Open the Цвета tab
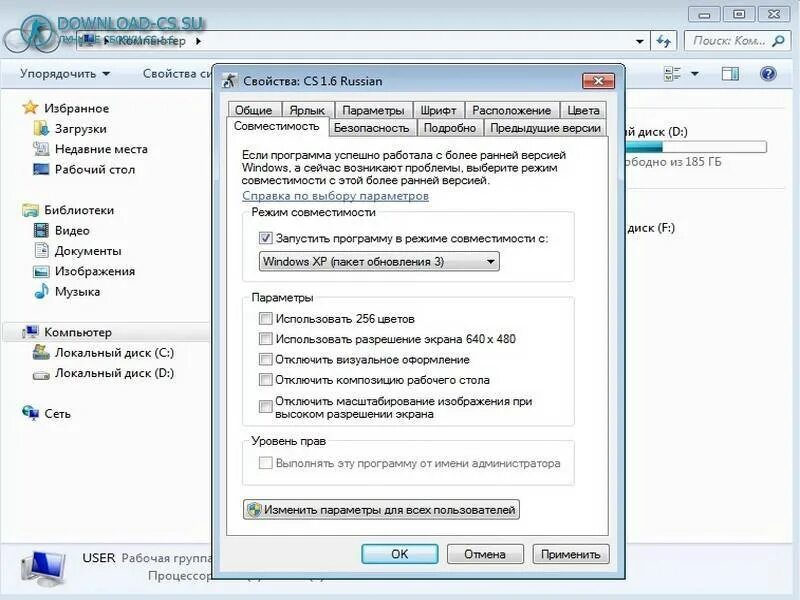The width and height of the screenshot is (800, 600). [x=583, y=110]
